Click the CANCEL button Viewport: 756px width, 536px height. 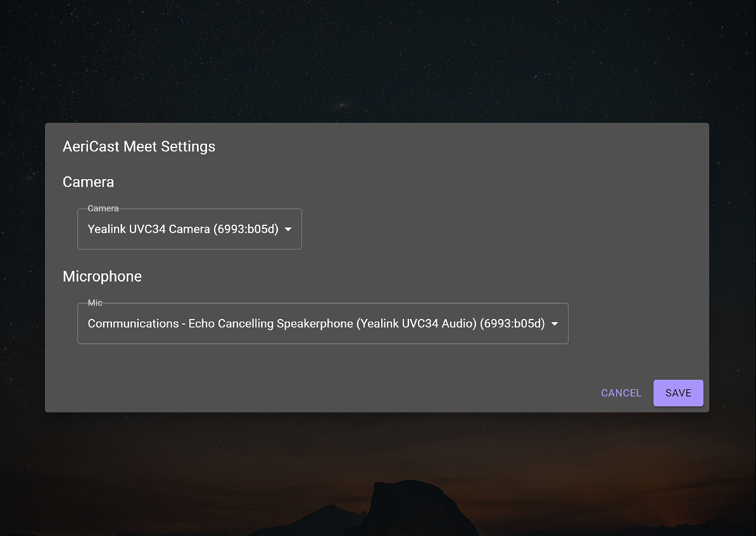[x=621, y=393]
